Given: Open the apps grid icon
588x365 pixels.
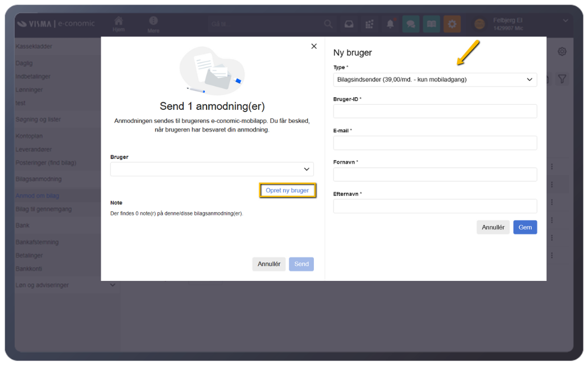Looking at the screenshot, I should 370,24.
